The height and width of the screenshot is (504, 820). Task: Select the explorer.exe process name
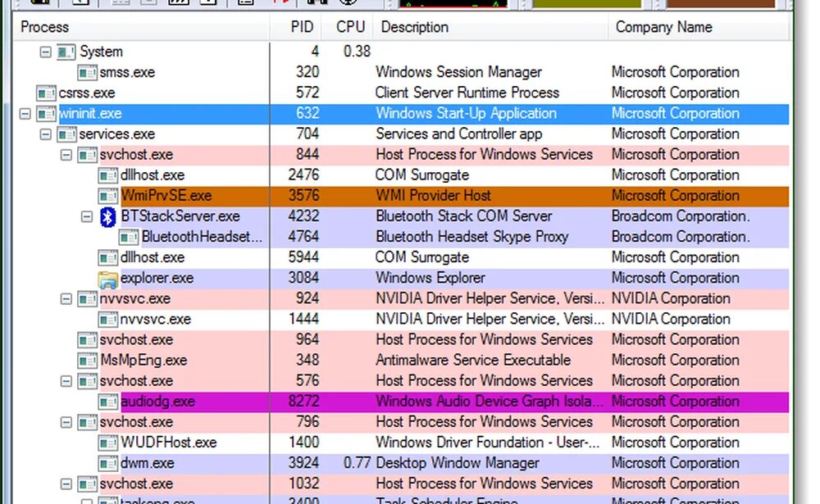tap(157, 278)
